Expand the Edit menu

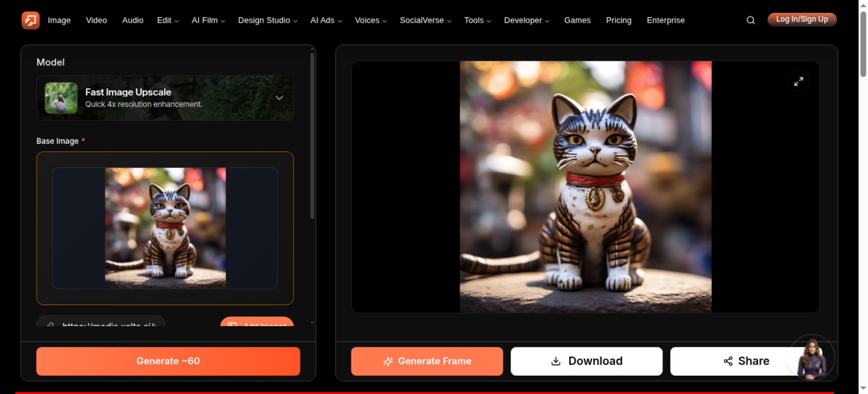168,20
